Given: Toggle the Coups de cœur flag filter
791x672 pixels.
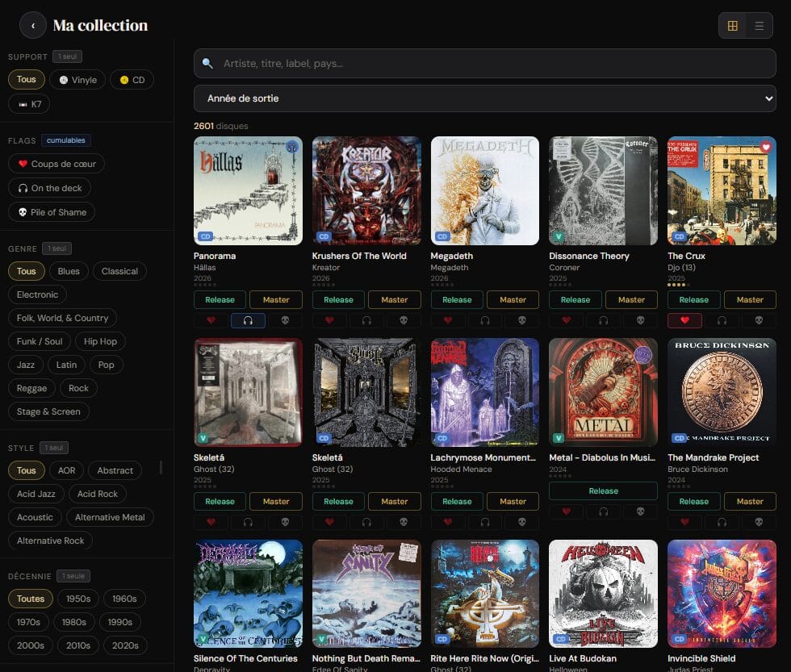Looking at the screenshot, I should point(56,164).
